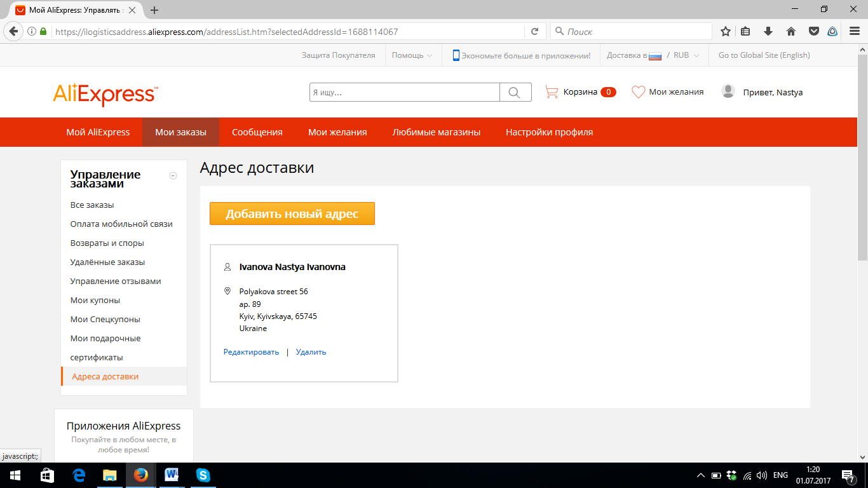Open the downloads arrow icon

pos(768,31)
